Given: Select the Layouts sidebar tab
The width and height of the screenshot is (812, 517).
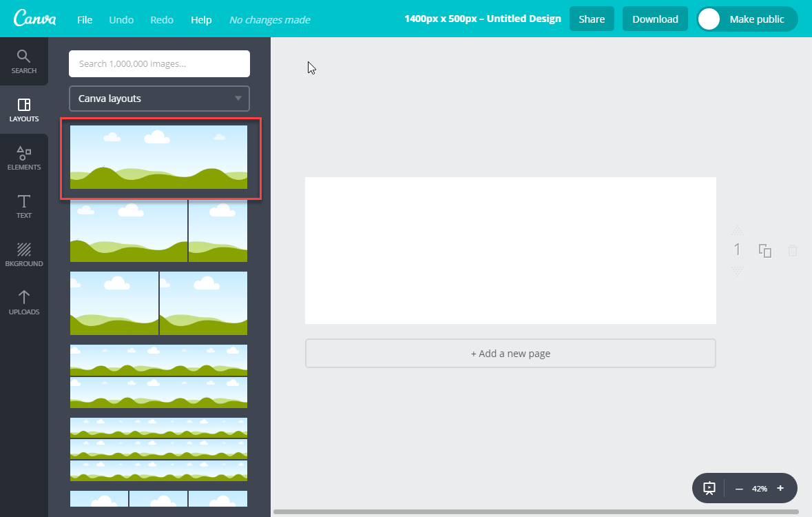Looking at the screenshot, I should point(24,110).
